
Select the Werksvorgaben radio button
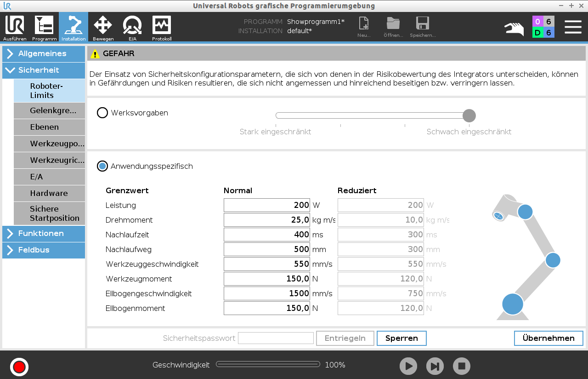(102, 112)
